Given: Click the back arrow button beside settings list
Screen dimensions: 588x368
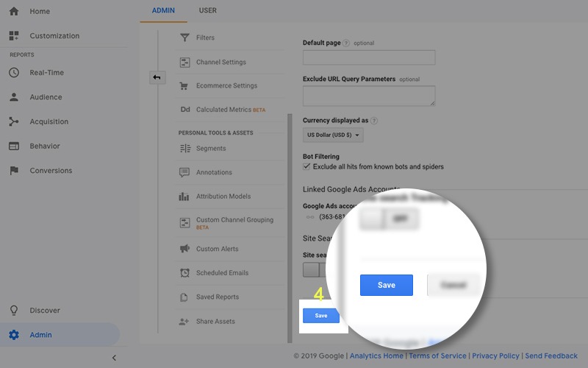Looking at the screenshot, I should point(157,77).
